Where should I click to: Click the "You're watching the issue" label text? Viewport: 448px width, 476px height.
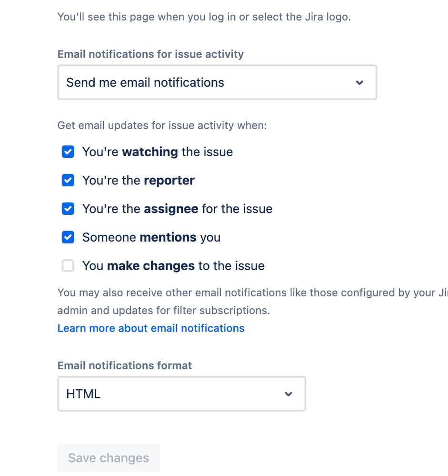point(158,152)
